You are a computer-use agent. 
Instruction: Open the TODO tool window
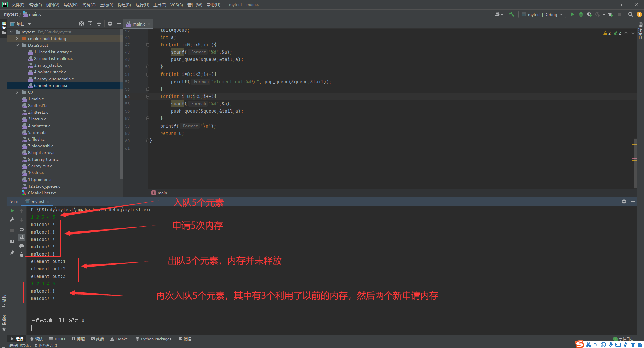tap(57, 339)
